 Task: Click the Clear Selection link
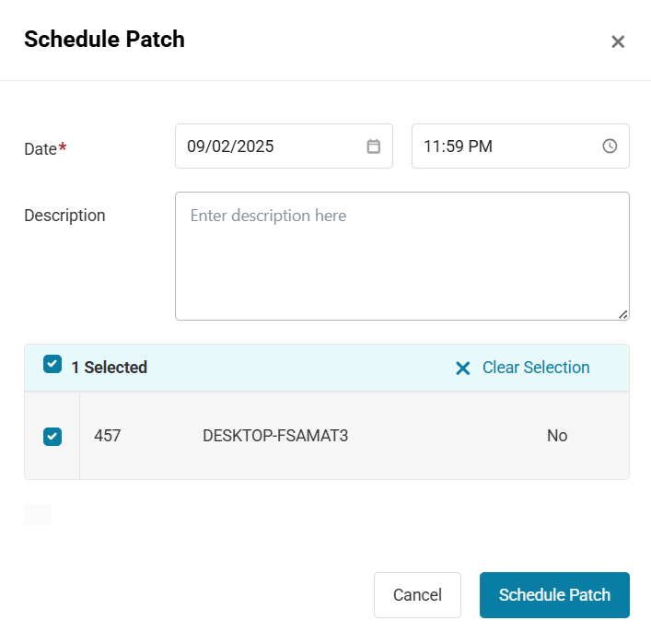(536, 368)
